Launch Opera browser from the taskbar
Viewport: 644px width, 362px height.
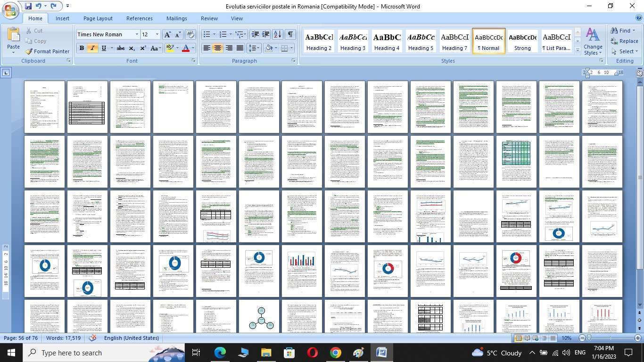click(312, 353)
